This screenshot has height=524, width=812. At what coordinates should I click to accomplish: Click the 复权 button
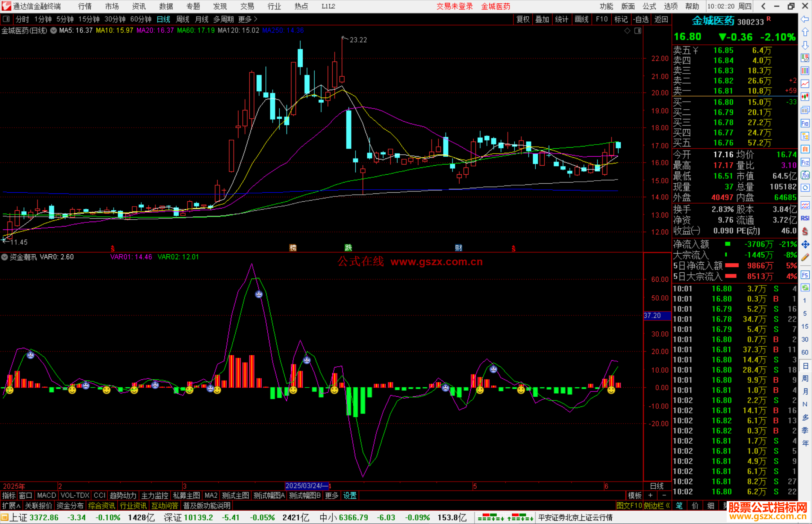click(x=523, y=19)
